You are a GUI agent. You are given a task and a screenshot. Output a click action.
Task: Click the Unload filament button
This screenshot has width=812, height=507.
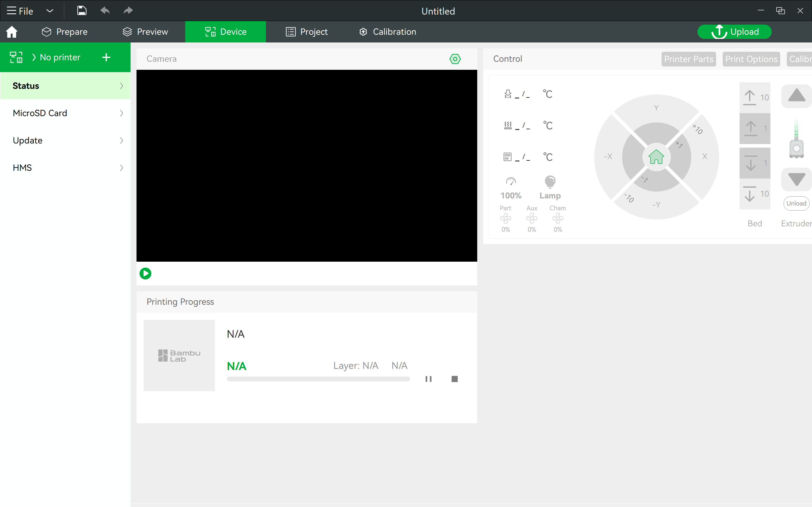796,203
